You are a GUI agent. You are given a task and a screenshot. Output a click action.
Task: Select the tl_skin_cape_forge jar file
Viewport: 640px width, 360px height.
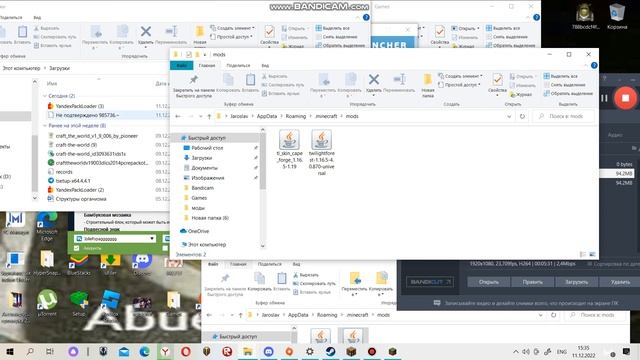(289, 149)
